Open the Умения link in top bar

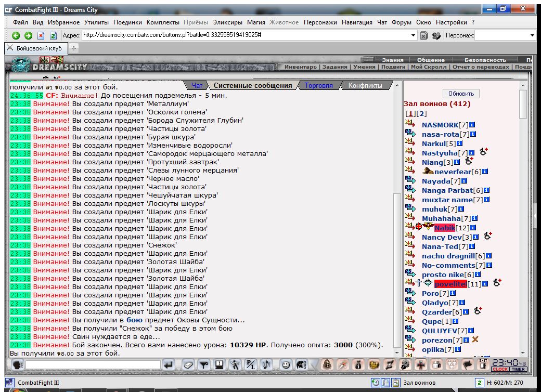coord(364,67)
